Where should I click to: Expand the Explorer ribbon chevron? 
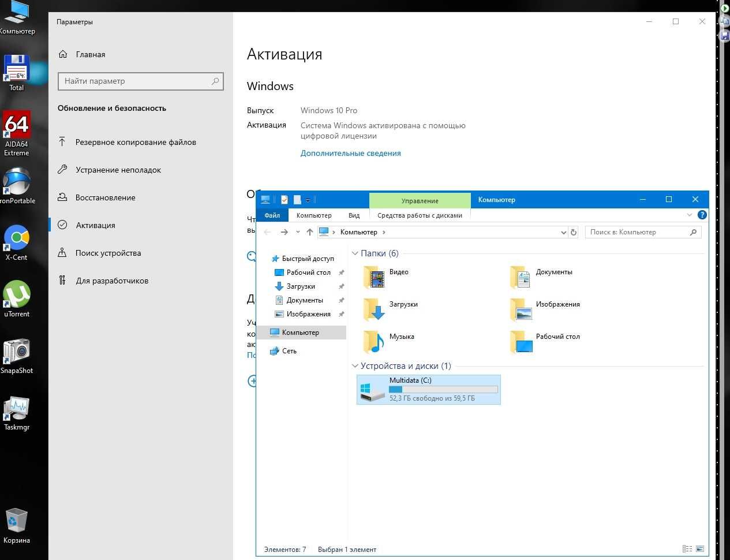point(690,215)
